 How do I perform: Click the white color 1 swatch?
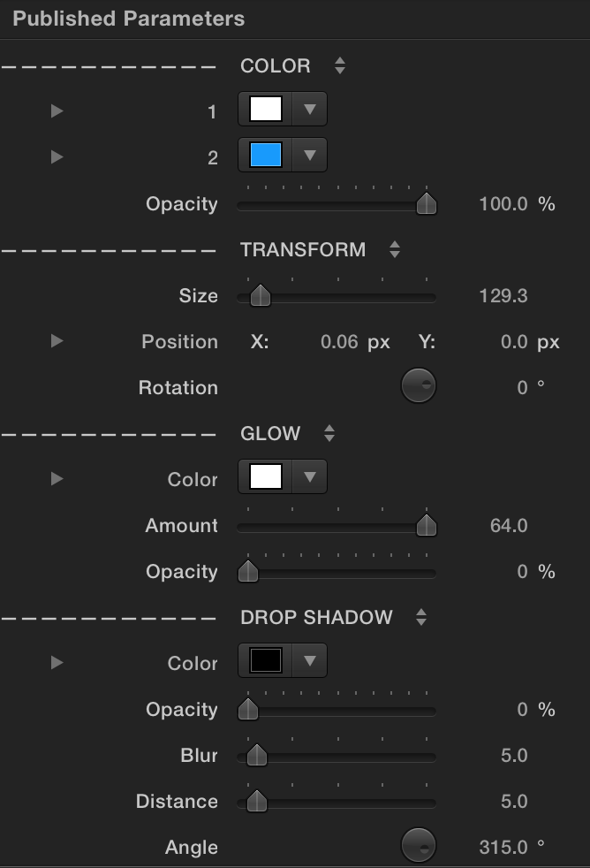[x=266, y=109]
